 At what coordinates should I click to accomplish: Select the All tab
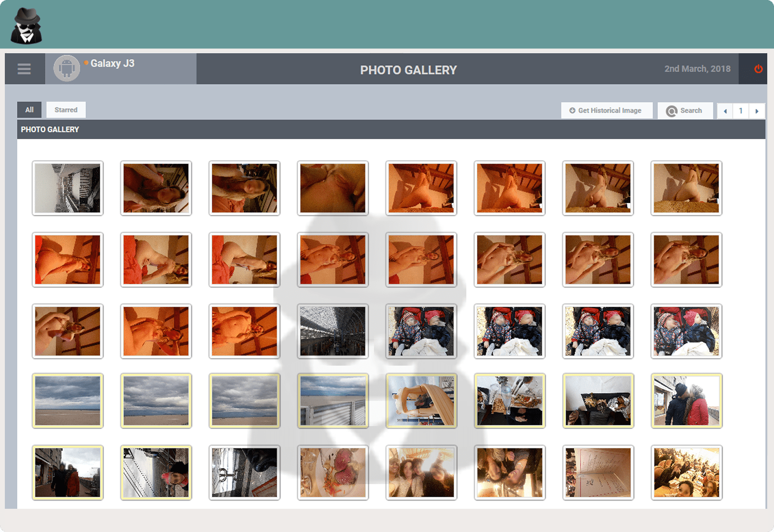[29, 110]
